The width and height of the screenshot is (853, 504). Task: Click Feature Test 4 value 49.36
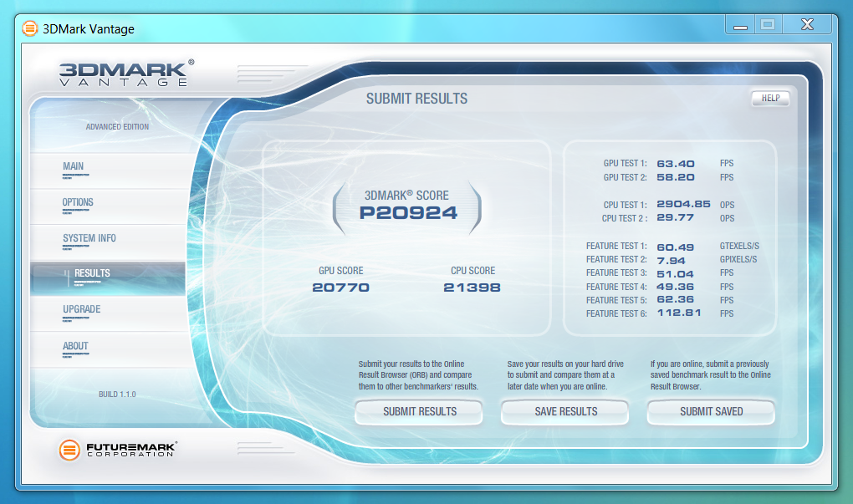point(675,287)
